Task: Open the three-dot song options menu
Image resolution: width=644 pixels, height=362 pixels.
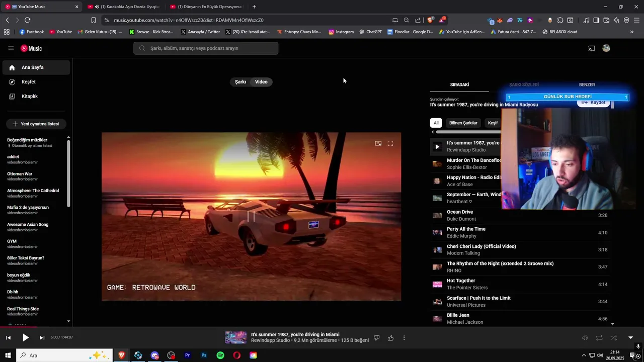Action: (x=404, y=338)
